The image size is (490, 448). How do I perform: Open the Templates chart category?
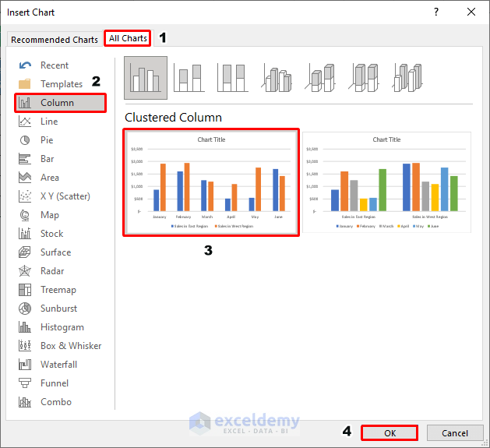point(62,84)
